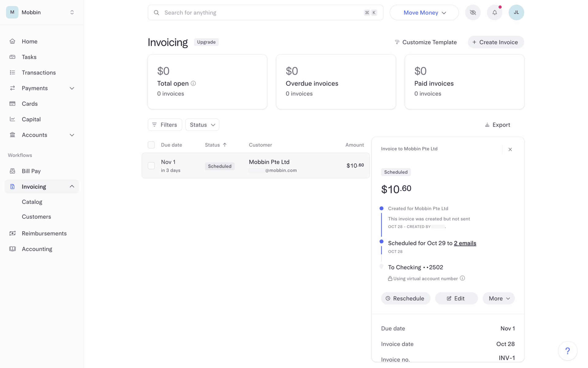Click the INV-1 invoice number value

pos(507,358)
